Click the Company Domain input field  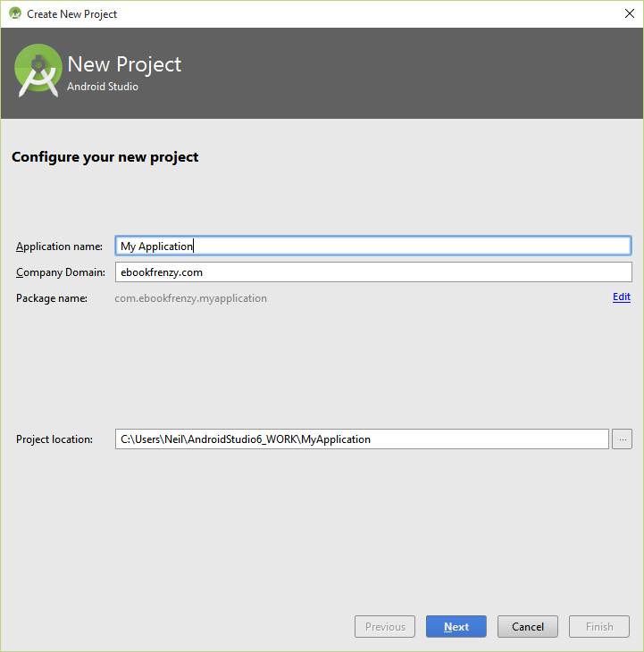[373, 272]
